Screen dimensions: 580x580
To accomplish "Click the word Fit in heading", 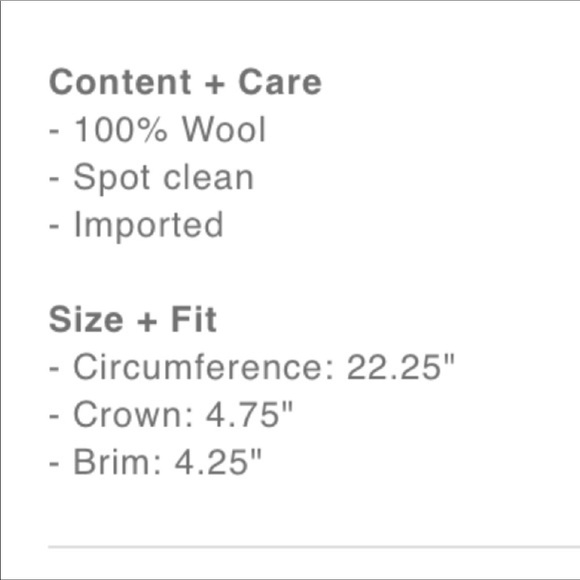I will pyautogui.click(x=194, y=319).
